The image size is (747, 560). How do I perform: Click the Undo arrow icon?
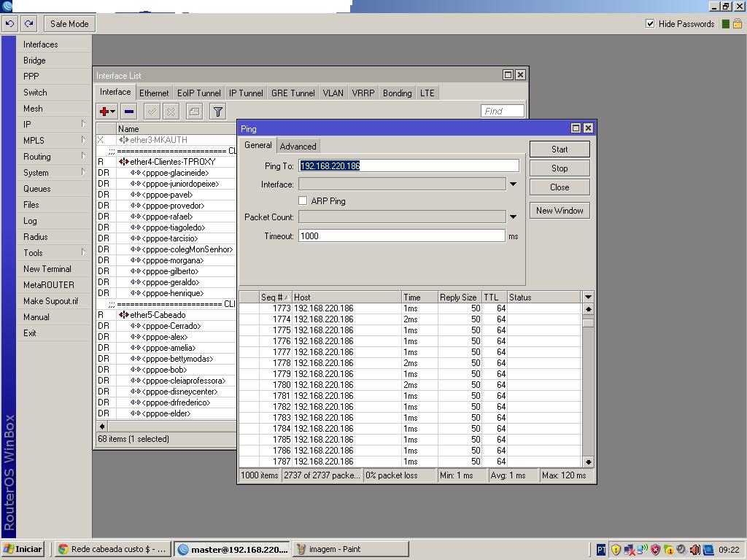click(x=9, y=23)
